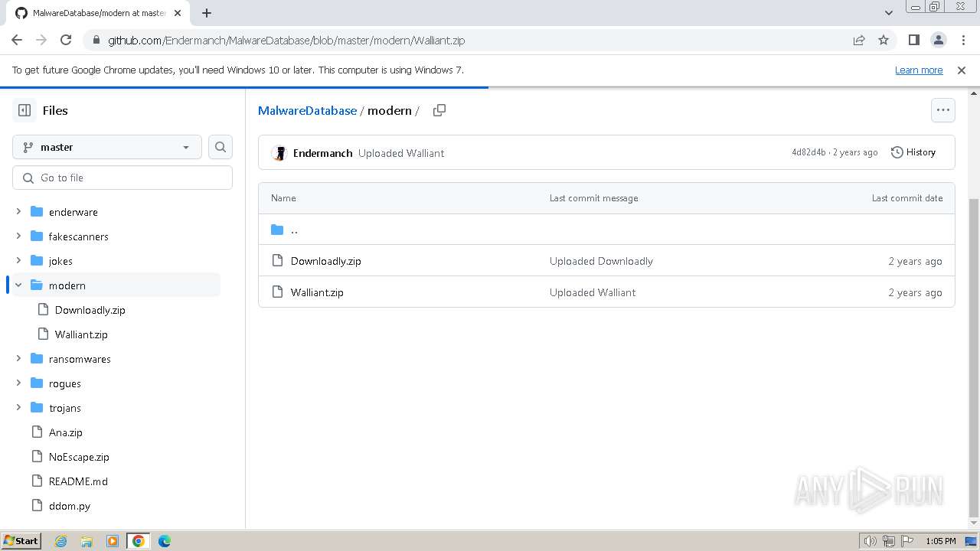Collapse the modern folder in tree
This screenshot has height=551, width=980.
[x=18, y=285]
